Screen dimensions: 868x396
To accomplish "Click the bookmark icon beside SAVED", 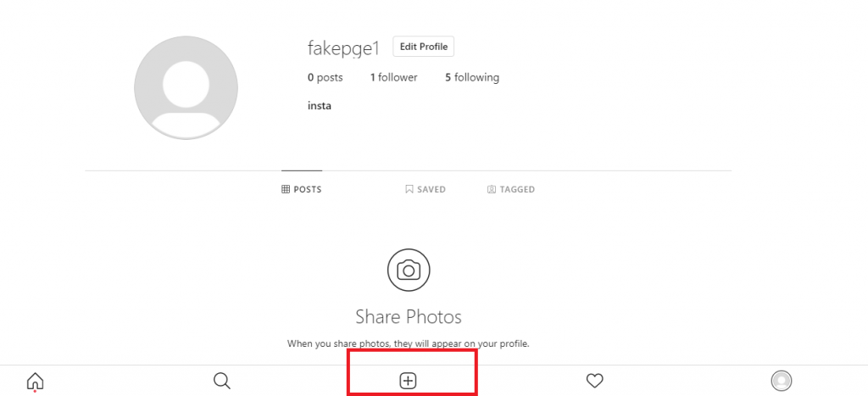I will tap(409, 190).
